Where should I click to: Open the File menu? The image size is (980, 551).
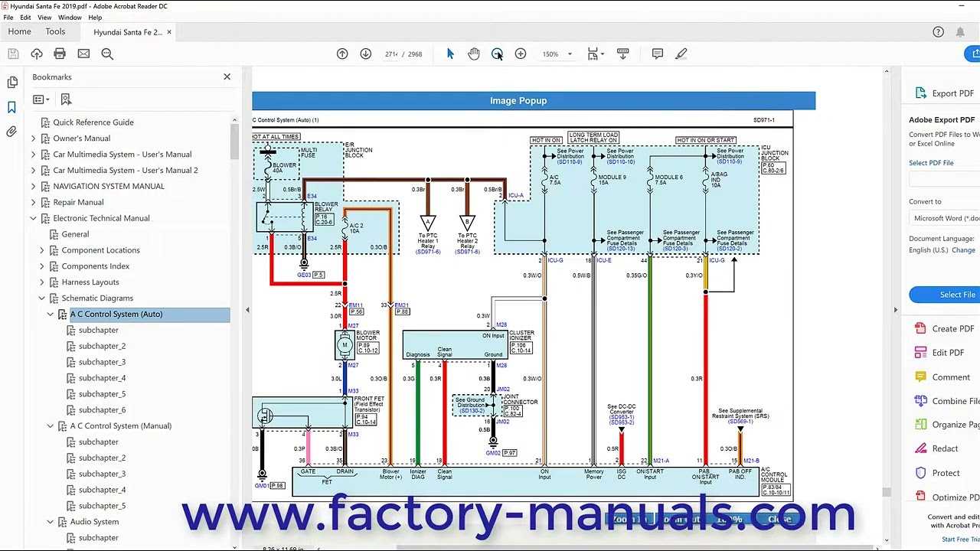coord(8,17)
